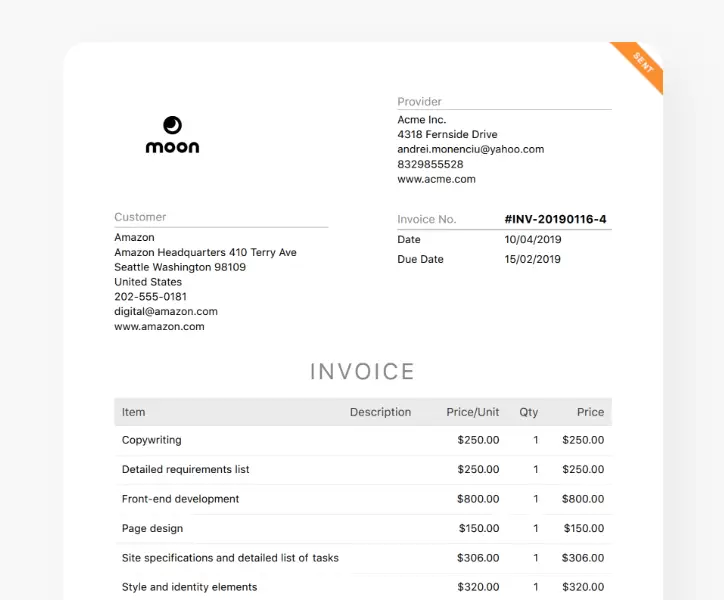This screenshot has height=600, width=724.
Task: Select the 'Acme Inc.' provider name
Action: [422, 120]
